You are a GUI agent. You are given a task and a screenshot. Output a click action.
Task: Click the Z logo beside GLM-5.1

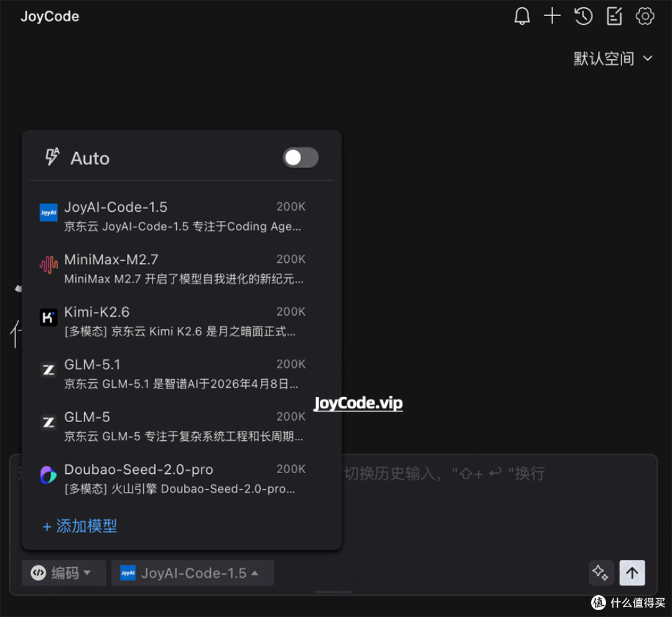pos(49,370)
